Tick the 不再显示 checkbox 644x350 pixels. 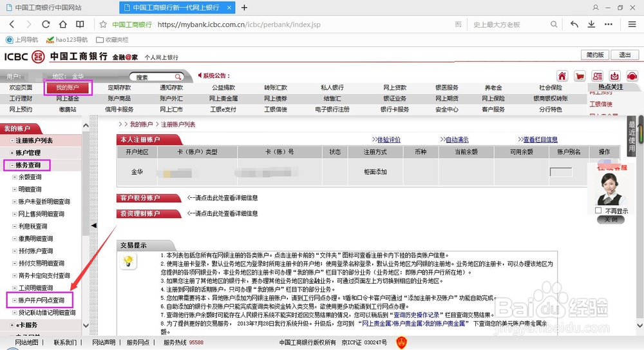pyautogui.click(x=598, y=211)
